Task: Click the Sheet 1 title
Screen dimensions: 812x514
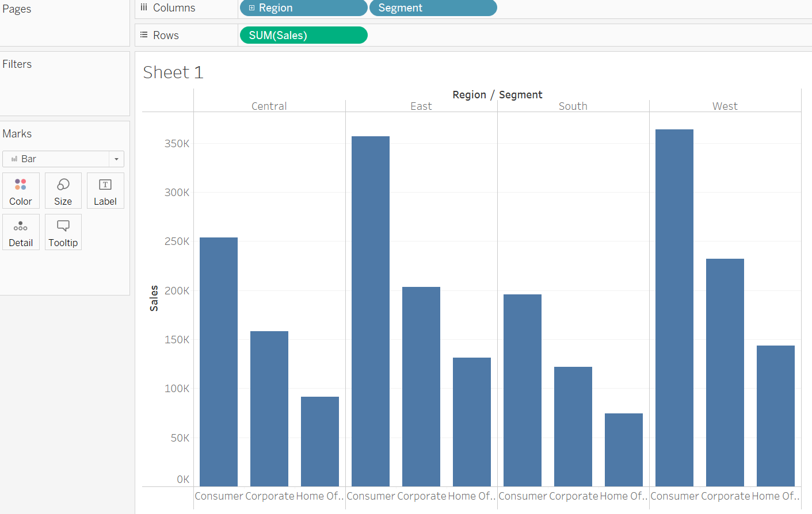Action: (173, 72)
